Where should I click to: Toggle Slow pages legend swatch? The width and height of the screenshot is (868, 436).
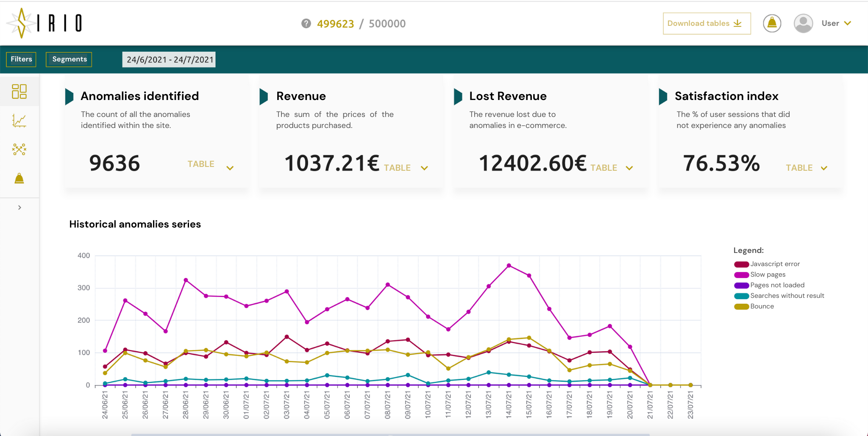741,275
